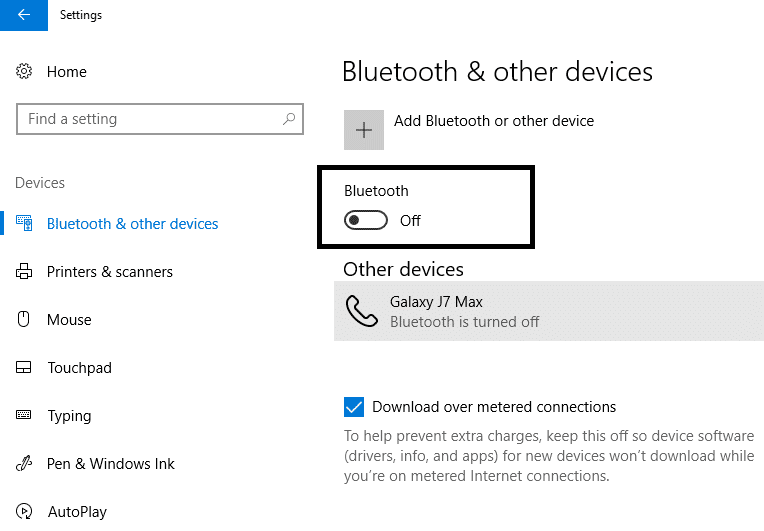Click the Typing keyboard icon
Image resolution: width=764 pixels, height=531 pixels.
tap(24, 416)
